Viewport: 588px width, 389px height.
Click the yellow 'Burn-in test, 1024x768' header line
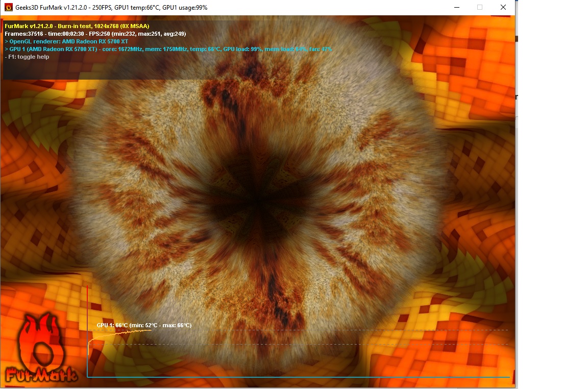(77, 26)
